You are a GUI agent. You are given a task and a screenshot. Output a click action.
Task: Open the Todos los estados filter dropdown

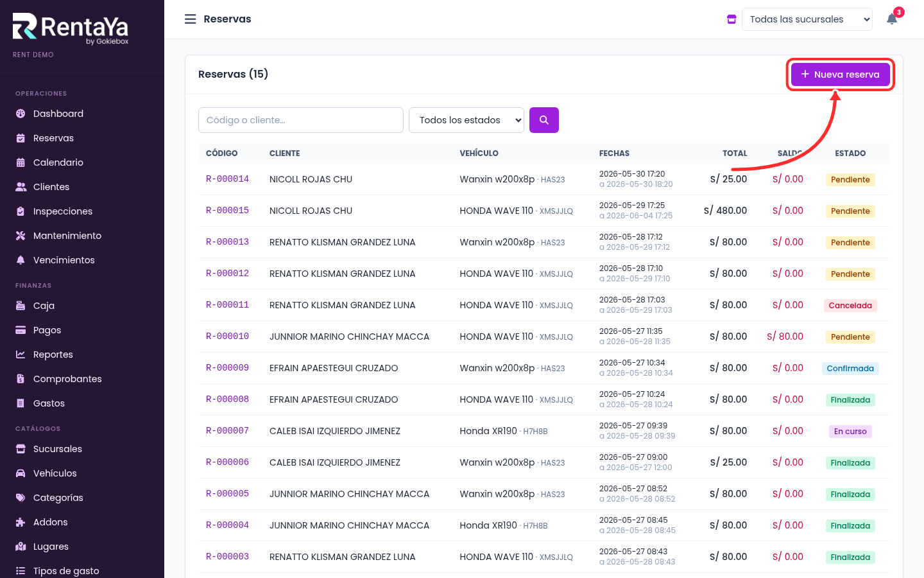[466, 120]
